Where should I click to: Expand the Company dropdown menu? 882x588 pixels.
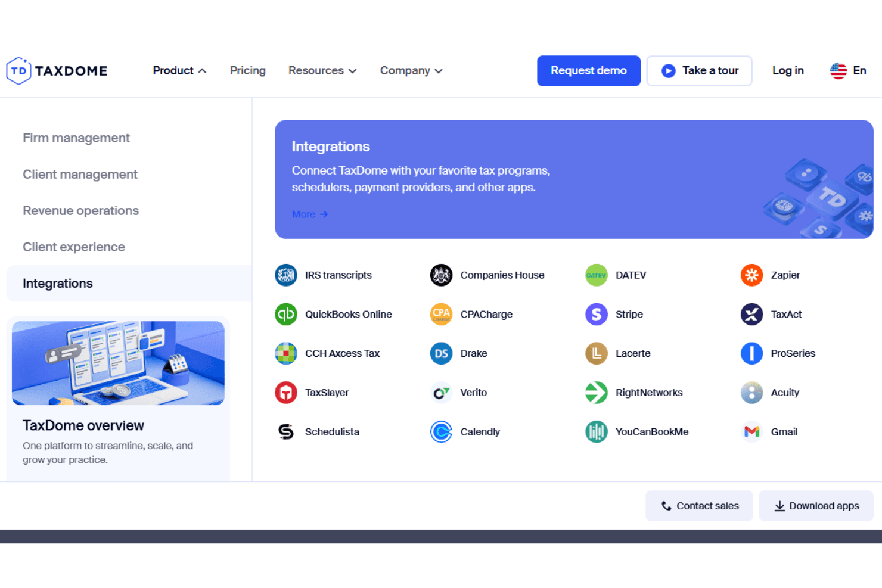tap(411, 71)
